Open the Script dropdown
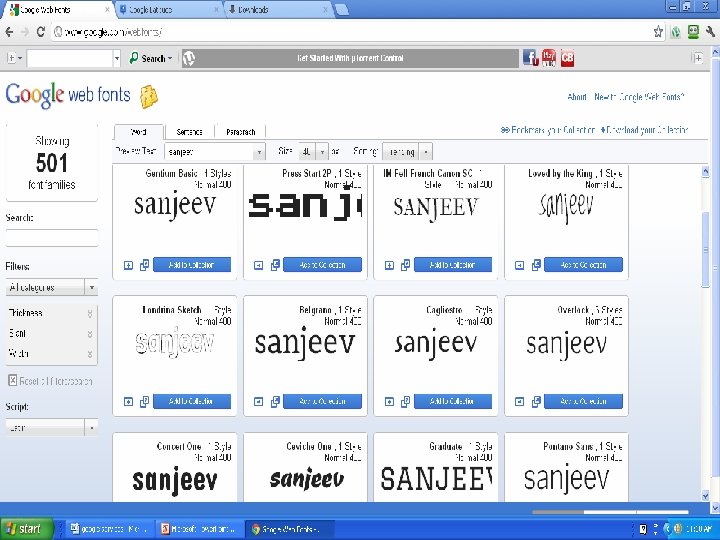The height and width of the screenshot is (540, 720). click(51, 428)
